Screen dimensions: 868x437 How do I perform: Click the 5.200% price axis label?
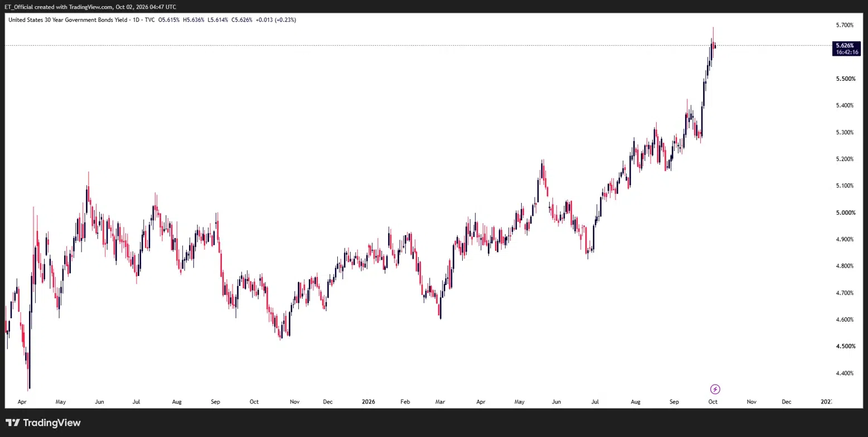(x=845, y=159)
